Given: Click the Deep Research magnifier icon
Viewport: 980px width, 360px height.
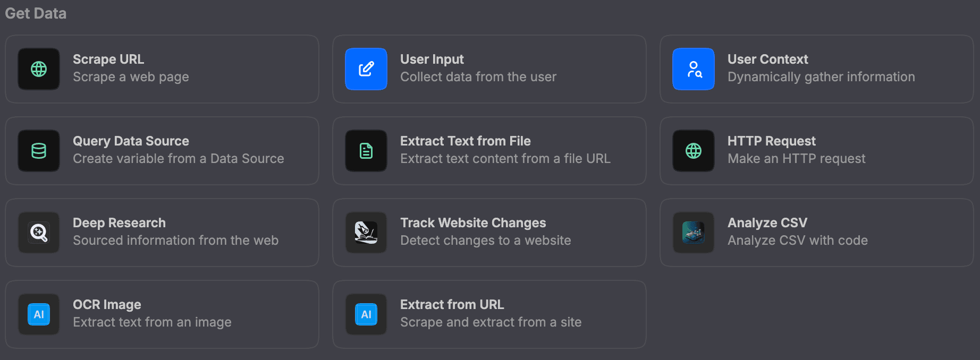Looking at the screenshot, I should pos(39,233).
